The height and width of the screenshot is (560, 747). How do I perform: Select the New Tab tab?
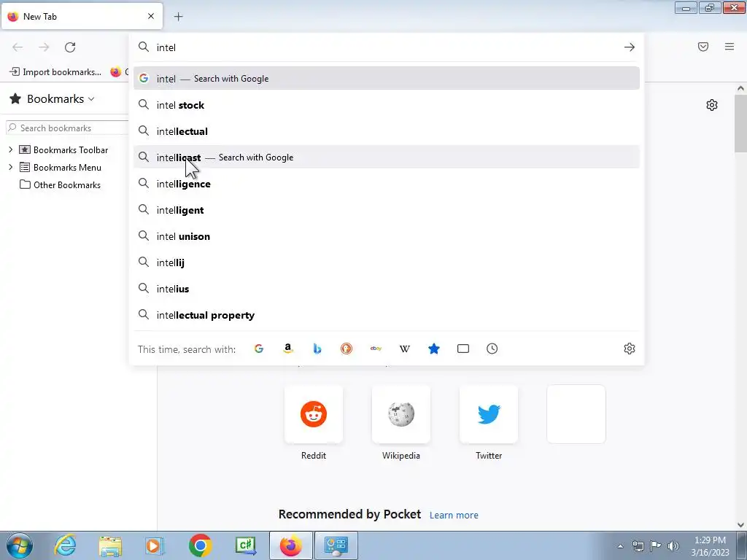pyautogui.click(x=82, y=16)
